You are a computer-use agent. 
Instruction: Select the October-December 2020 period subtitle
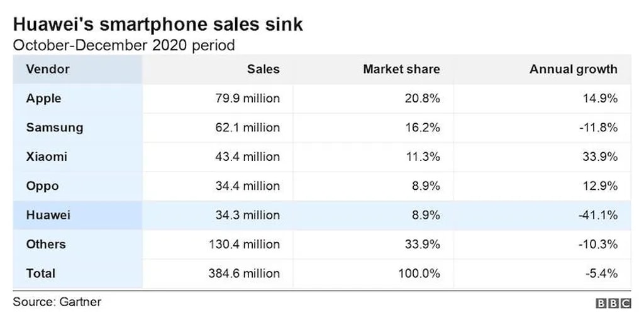point(124,45)
